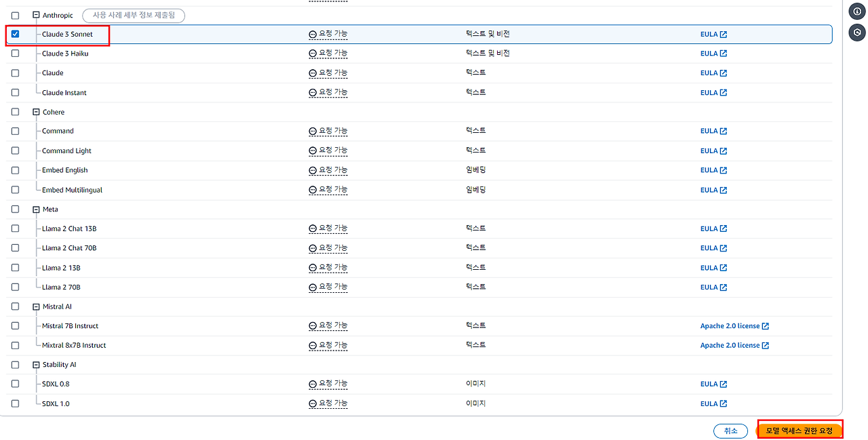Click the status circle icon in SDXL 1.0 row
This screenshot has height=440, width=868.
313,404
